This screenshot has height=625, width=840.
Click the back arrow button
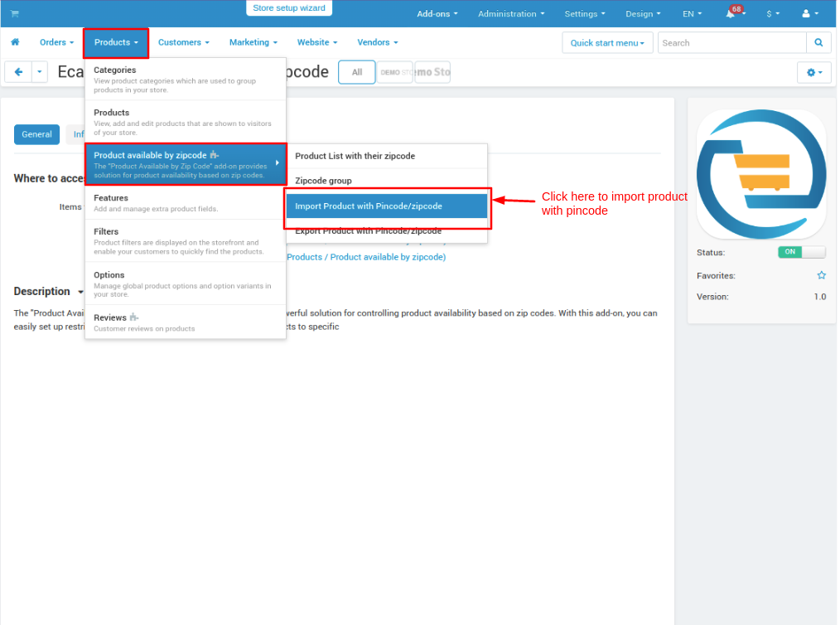pyautogui.click(x=19, y=72)
